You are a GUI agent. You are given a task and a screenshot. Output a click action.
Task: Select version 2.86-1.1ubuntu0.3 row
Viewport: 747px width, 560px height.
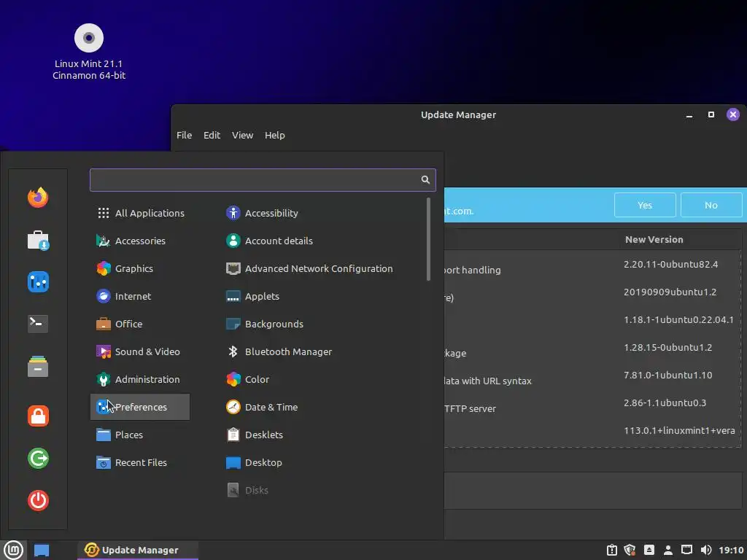(x=665, y=402)
